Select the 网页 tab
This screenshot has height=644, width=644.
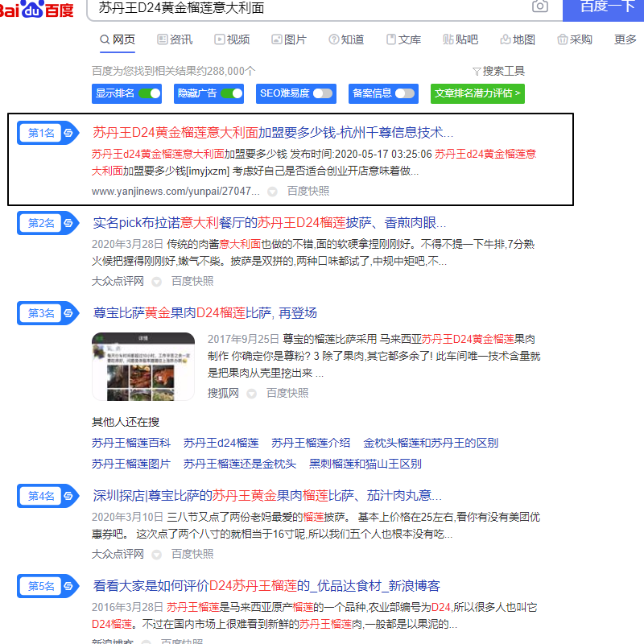click(118, 39)
